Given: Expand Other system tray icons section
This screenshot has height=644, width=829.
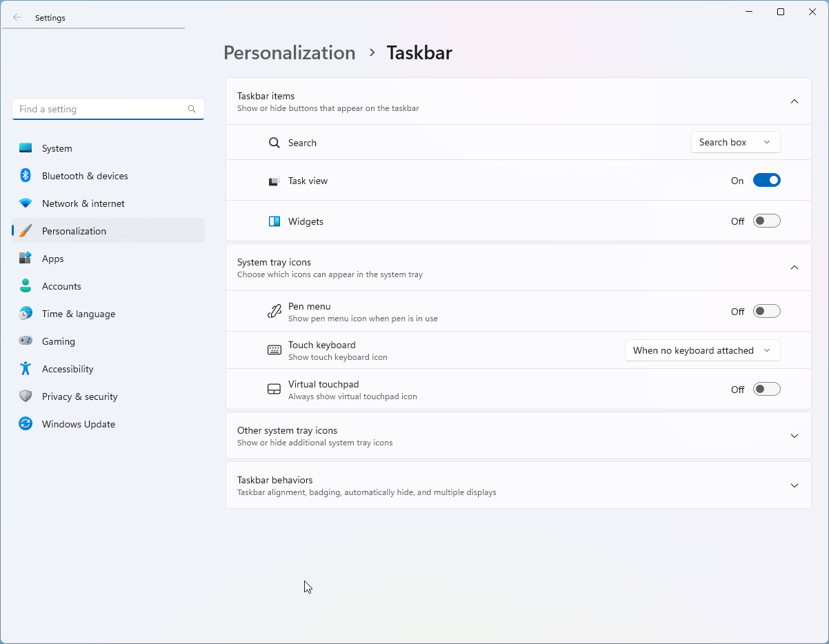Looking at the screenshot, I should point(519,436).
